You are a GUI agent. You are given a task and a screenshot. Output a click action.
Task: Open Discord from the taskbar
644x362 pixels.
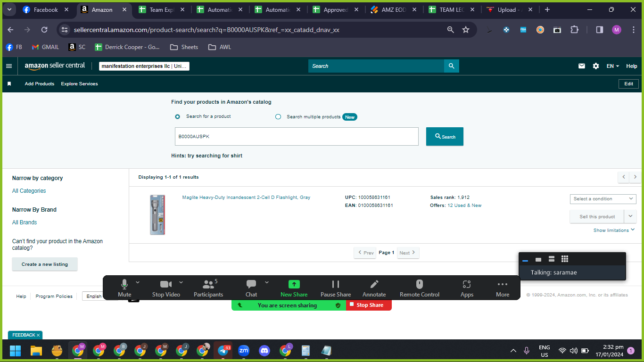pyautogui.click(x=264, y=351)
